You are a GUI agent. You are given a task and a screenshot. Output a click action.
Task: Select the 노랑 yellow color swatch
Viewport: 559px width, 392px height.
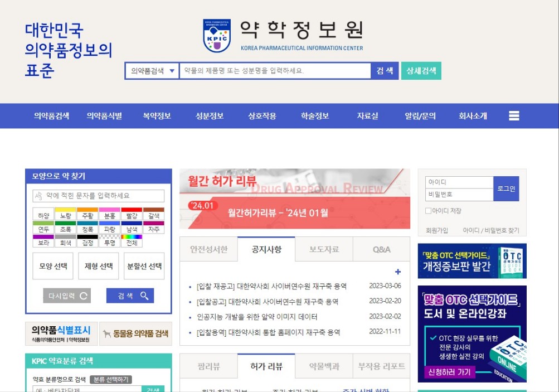coord(66,214)
